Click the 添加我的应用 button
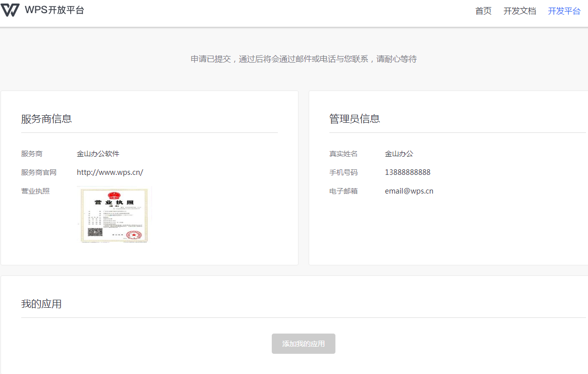The height and width of the screenshot is (374, 588). tap(303, 344)
